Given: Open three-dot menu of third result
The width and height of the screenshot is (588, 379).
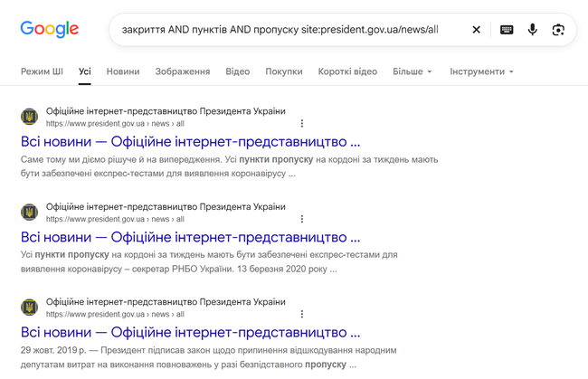Looking at the screenshot, I should pyautogui.click(x=302, y=314).
